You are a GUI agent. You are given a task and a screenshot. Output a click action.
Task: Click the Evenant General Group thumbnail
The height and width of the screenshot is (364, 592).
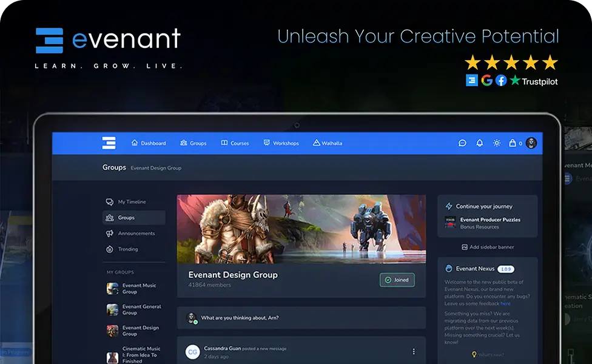[x=112, y=309]
